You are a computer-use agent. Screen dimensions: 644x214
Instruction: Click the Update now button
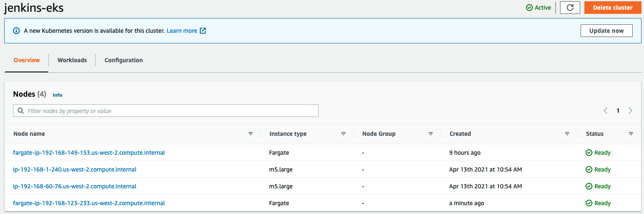606,31
